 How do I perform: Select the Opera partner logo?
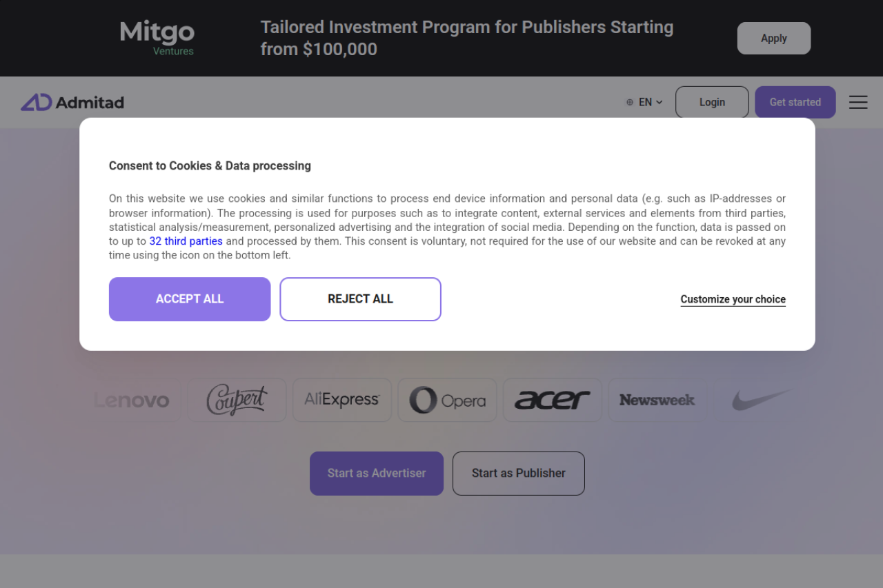(x=447, y=400)
